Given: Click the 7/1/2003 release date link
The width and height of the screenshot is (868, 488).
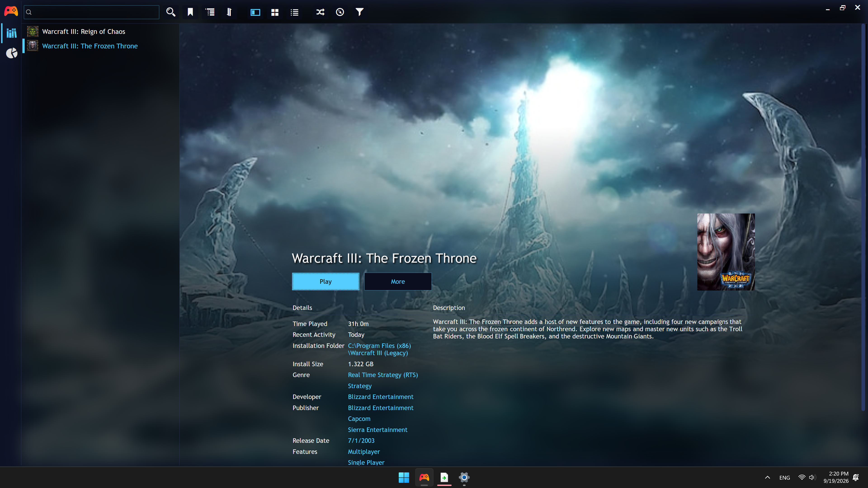Looking at the screenshot, I should point(361,441).
